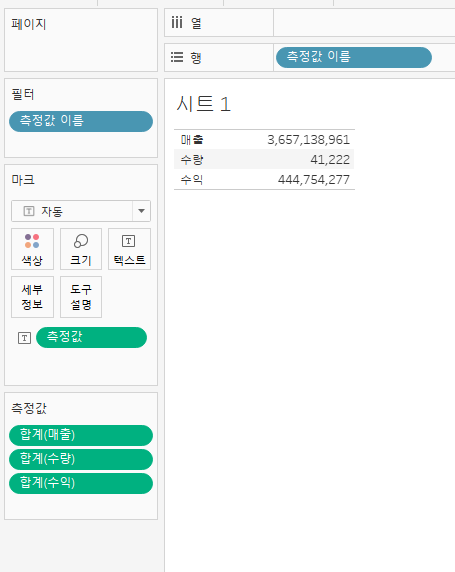Screen dimensions: 455x572
Task: Click the 열 columns shelf icon
Action: tap(177, 23)
